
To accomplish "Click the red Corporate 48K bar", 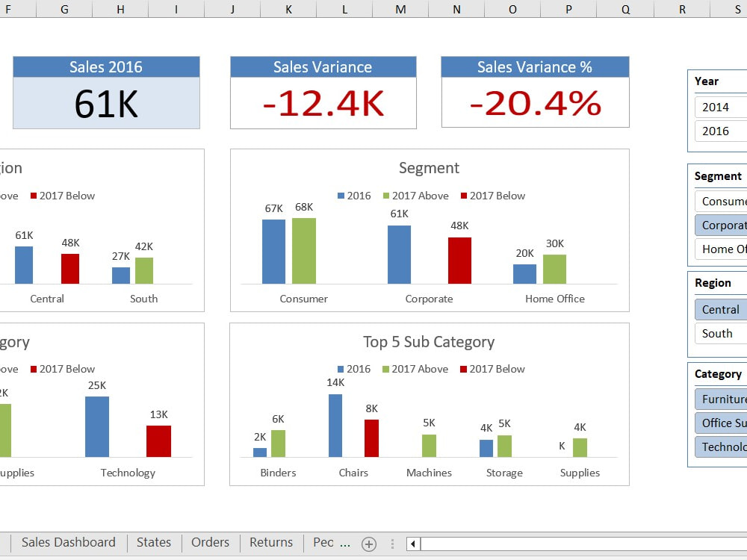I will pos(459,261).
